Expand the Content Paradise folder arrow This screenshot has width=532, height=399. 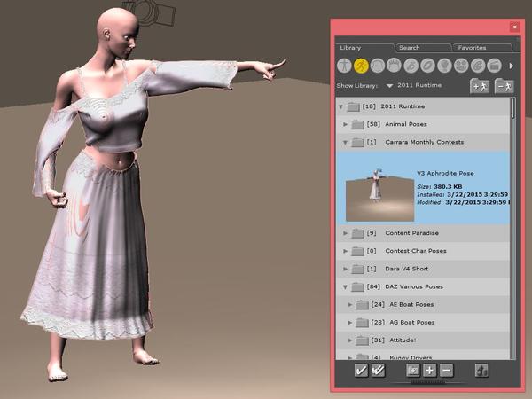click(346, 233)
